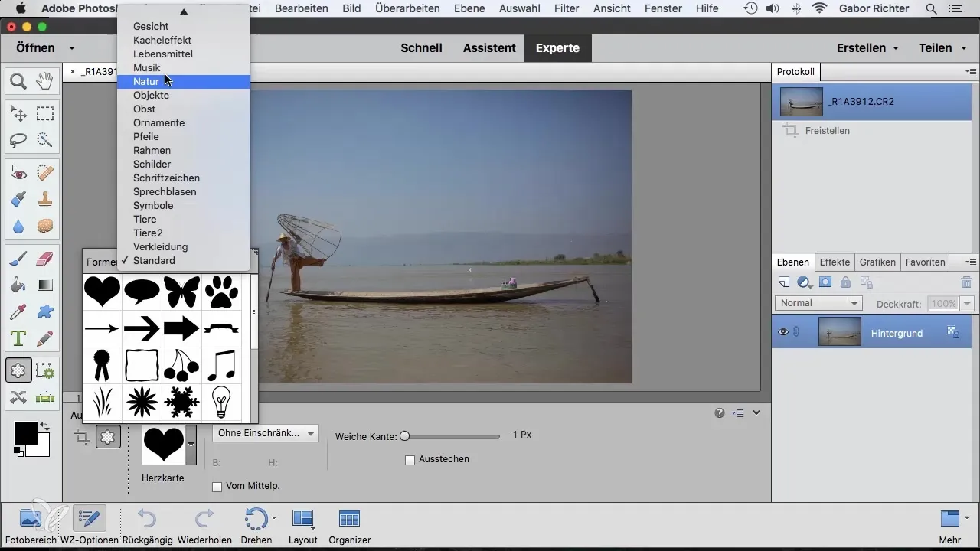Switch to the Effekte tab

coord(835,262)
